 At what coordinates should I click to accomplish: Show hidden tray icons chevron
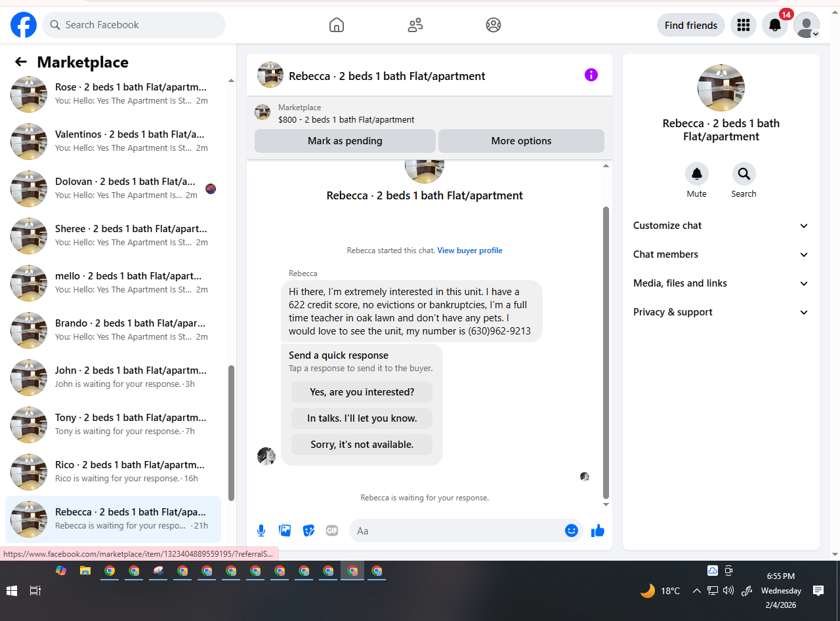coord(697,591)
